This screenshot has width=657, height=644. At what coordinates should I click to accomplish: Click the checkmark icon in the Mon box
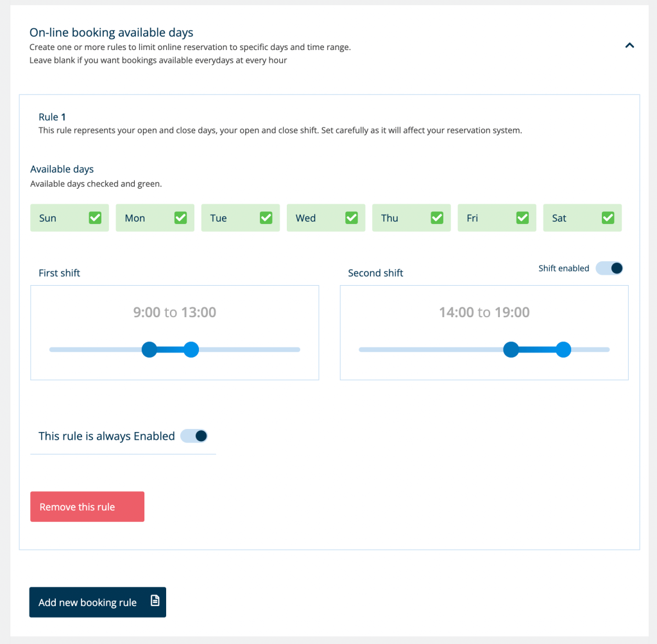coord(180,218)
